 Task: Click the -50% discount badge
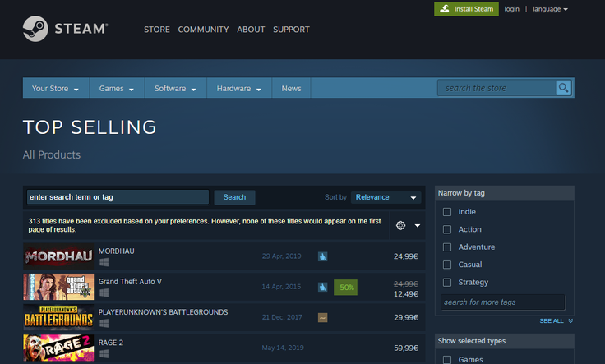[x=345, y=288]
